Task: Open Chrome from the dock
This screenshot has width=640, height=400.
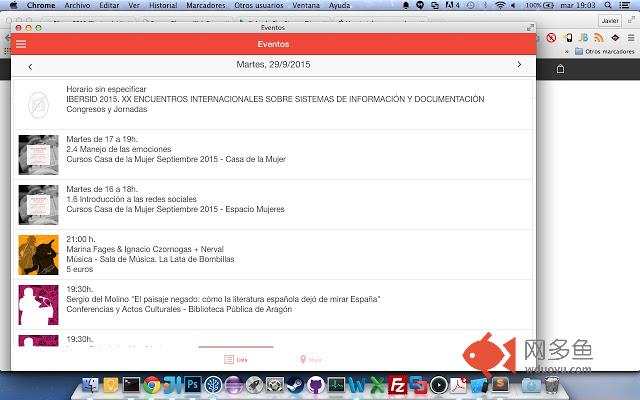Action: click(x=151, y=384)
